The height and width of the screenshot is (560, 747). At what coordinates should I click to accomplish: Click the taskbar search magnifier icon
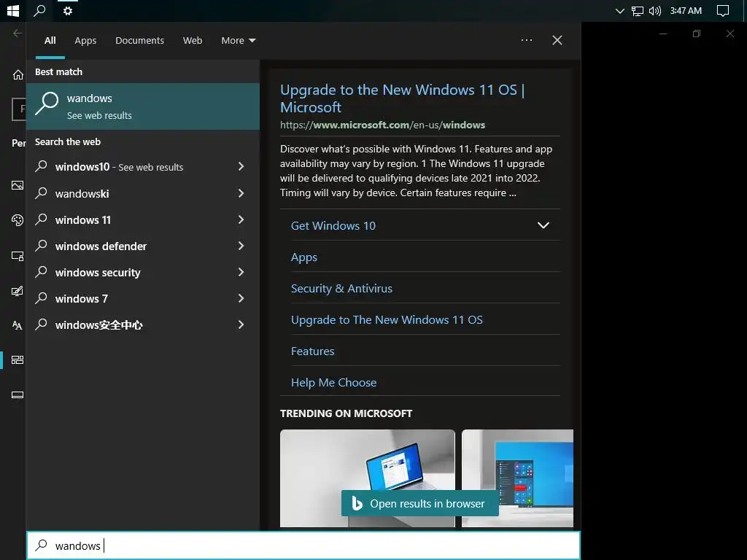39,10
